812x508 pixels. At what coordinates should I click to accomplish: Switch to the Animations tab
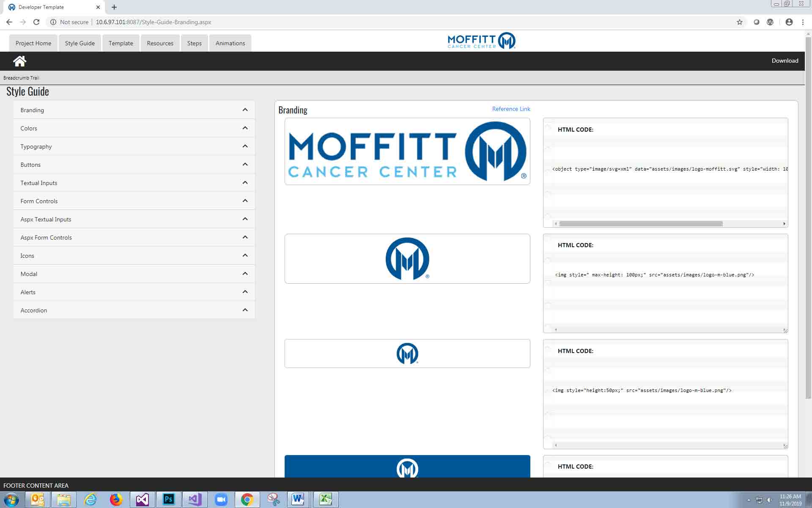[x=230, y=43]
